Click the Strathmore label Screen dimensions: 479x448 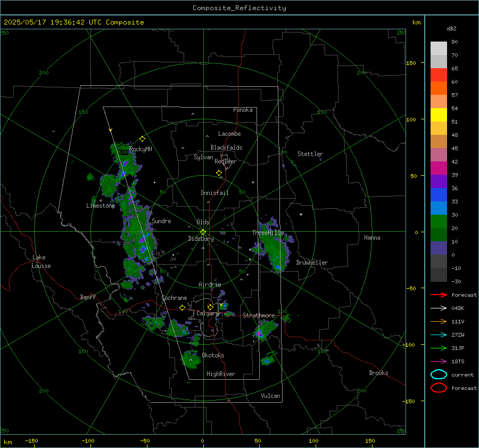[x=259, y=315]
